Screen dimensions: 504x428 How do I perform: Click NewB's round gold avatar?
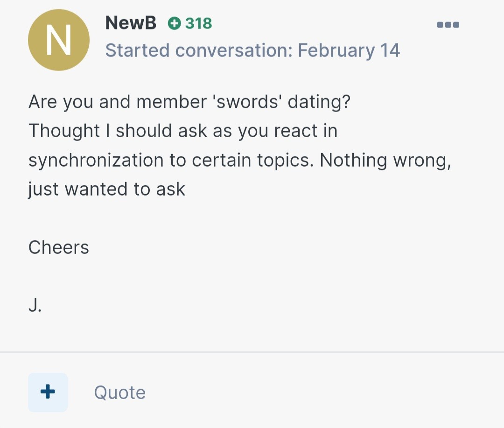[59, 40]
